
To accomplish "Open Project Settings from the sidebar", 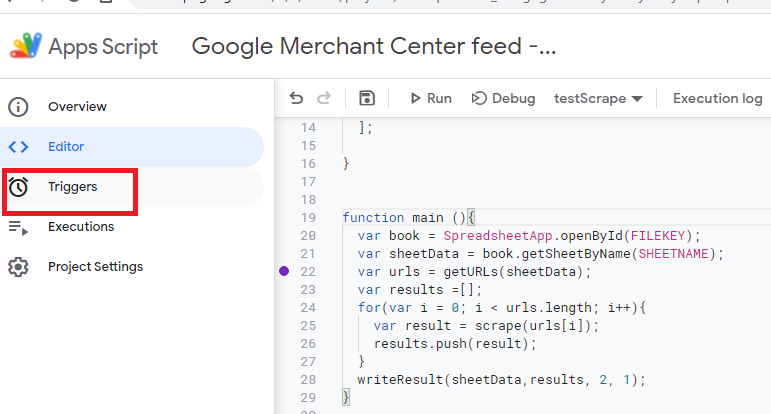I will 95,267.
